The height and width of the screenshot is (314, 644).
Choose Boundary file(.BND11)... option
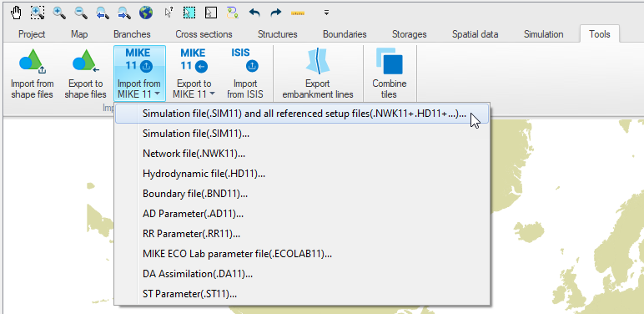pos(302,194)
